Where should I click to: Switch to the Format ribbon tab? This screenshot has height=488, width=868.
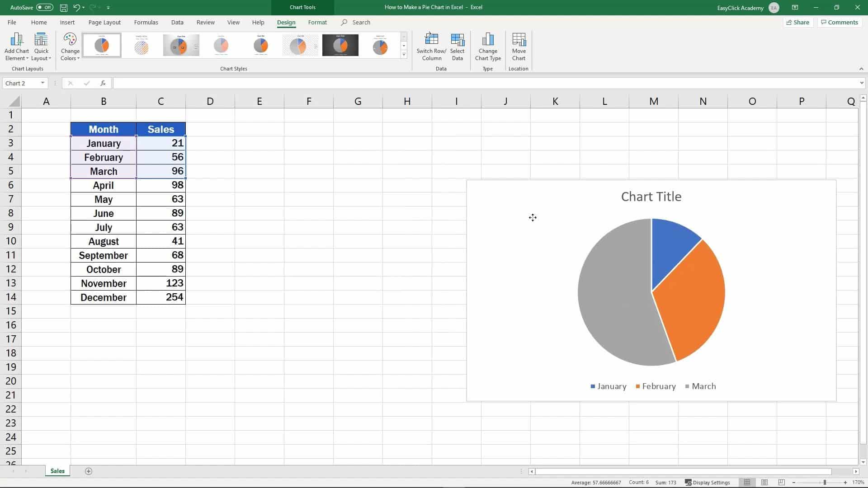click(317, 22)
